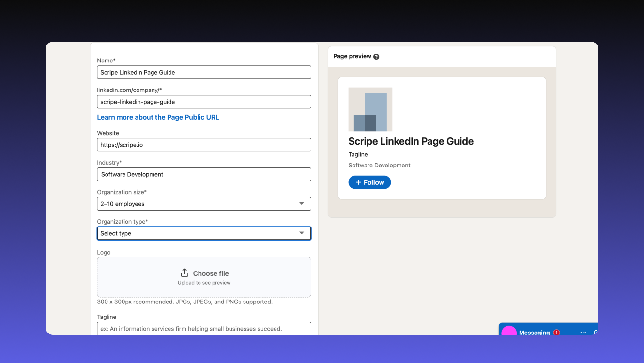
Task: Open the Organization type 'Select type' dropdown
Action: pyautogui.click(x=204, y=233)
